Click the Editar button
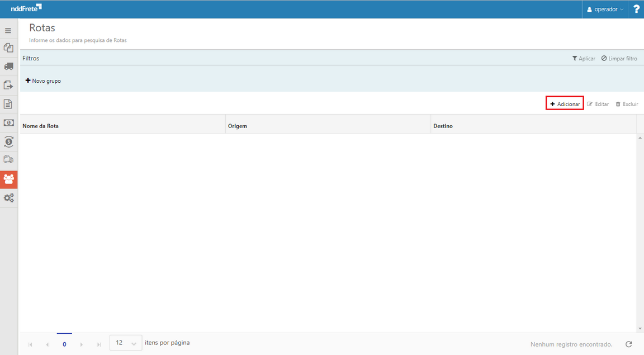The image size is (644, 355). (x=598, y=104)
